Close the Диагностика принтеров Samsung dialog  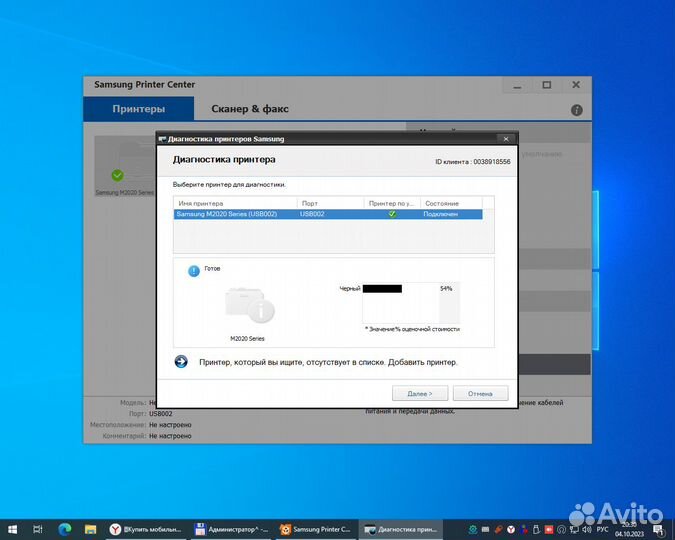point(506,139)
